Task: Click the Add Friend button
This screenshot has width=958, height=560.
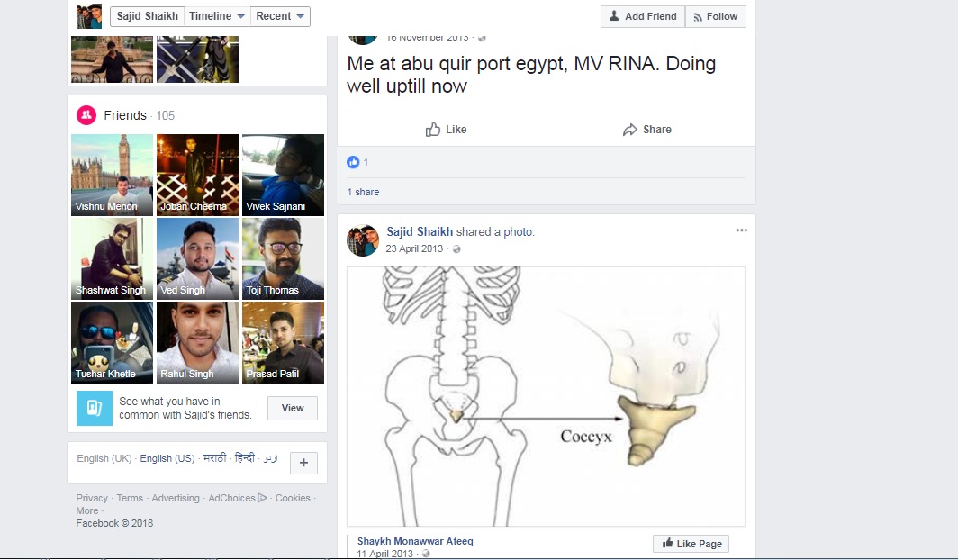Action: click(x=643, y=16)
